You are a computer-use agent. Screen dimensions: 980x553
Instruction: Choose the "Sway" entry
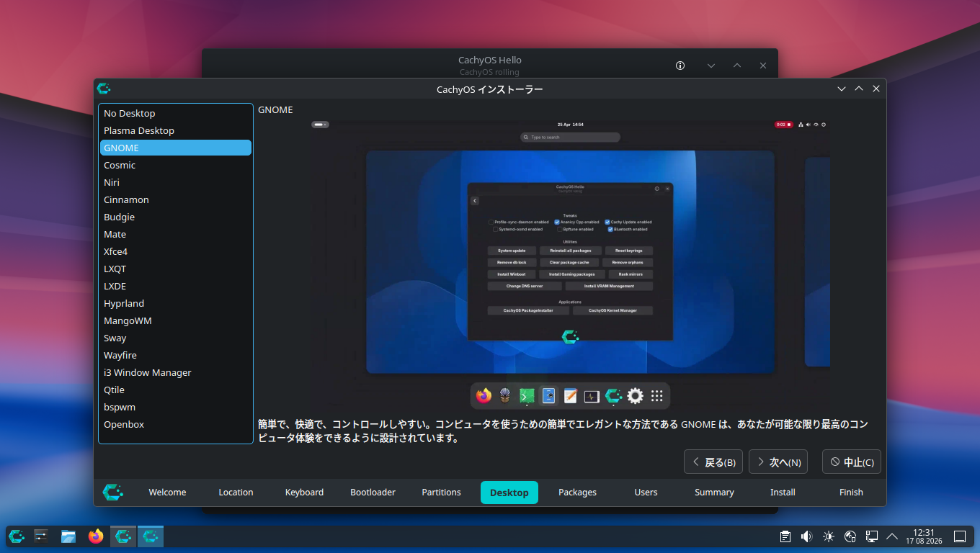click(x=176, y=338)
